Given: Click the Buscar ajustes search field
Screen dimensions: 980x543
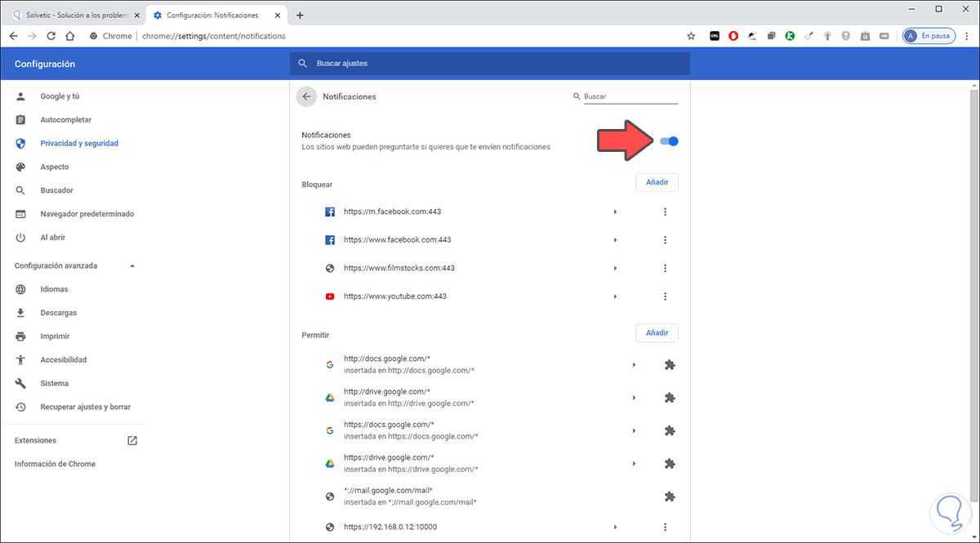Looking at the screenshot, I should click(x=490, y=64).
